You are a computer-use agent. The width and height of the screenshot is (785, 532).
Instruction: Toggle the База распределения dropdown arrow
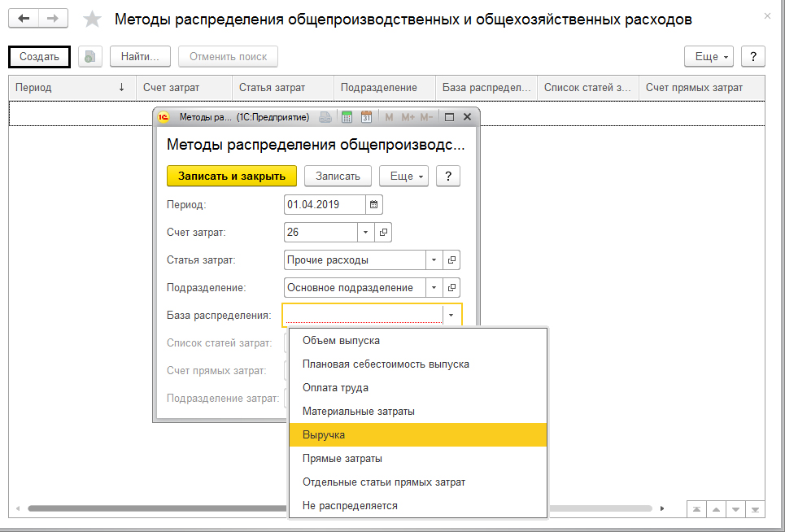tap(451, 316)
